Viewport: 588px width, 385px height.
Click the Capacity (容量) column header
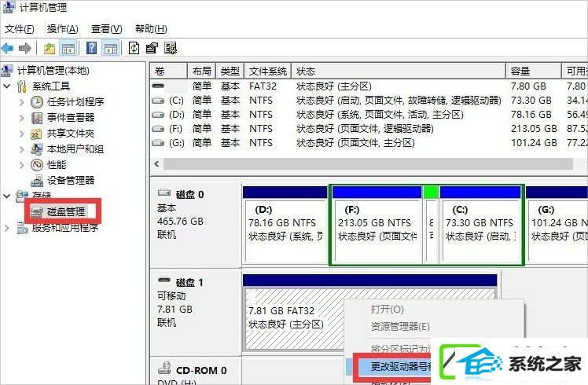533,71
